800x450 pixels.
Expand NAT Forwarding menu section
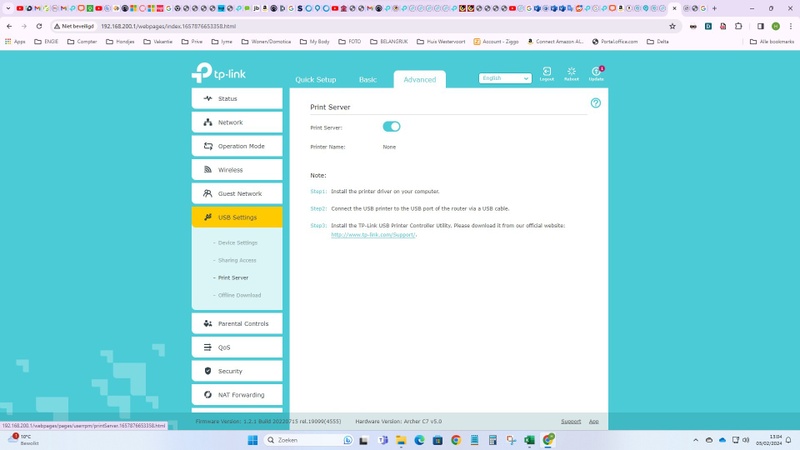[x=237, y=395]
